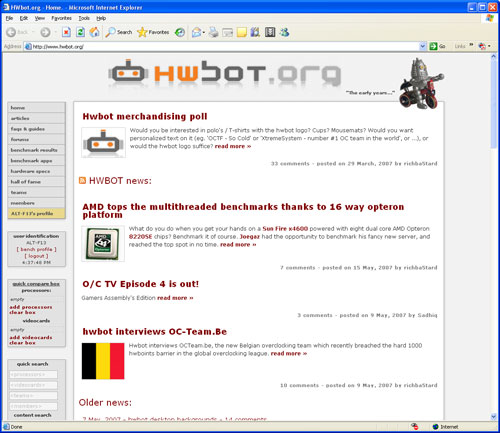Open 'forums' in the sidebar navigation
This screenshot has height=433, width=500.
[x=36, y=139]
